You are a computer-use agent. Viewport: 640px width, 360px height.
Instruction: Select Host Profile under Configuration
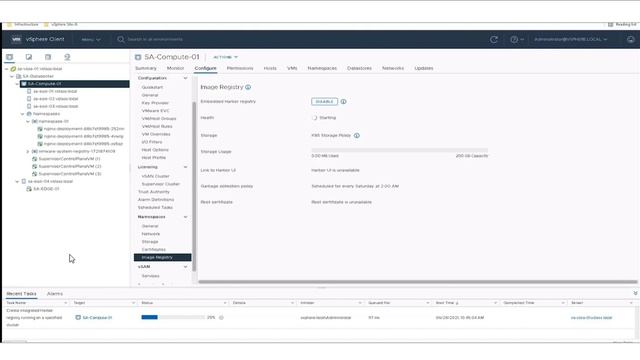[153, 158]
